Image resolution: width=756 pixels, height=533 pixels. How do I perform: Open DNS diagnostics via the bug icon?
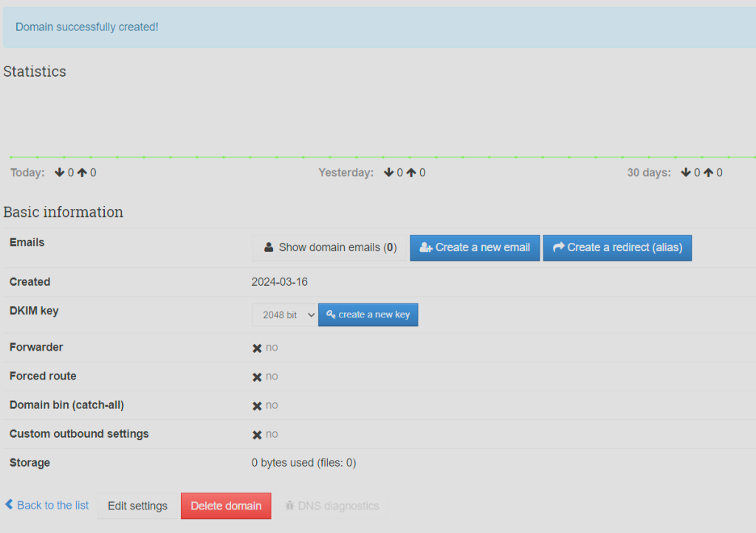click(290, 506)
